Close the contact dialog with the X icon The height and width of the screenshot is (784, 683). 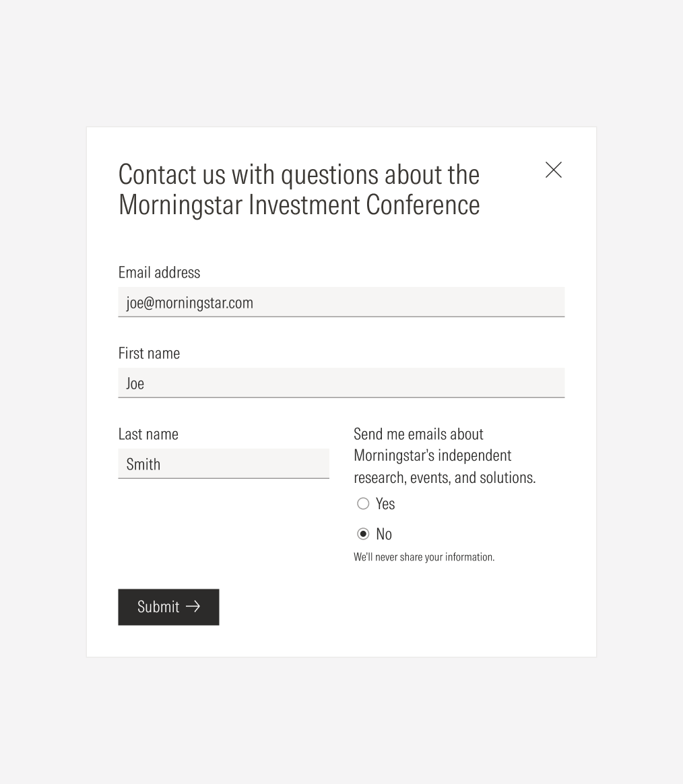553,170
